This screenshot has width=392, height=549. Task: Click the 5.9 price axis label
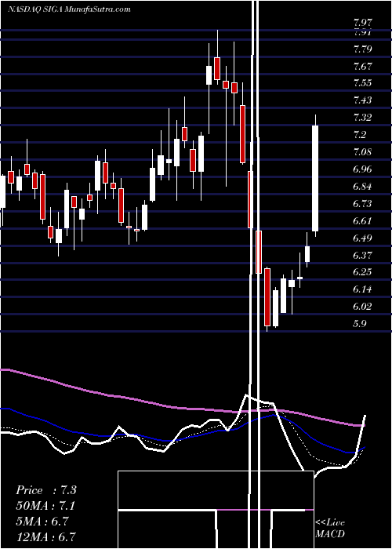coord(361,323)
